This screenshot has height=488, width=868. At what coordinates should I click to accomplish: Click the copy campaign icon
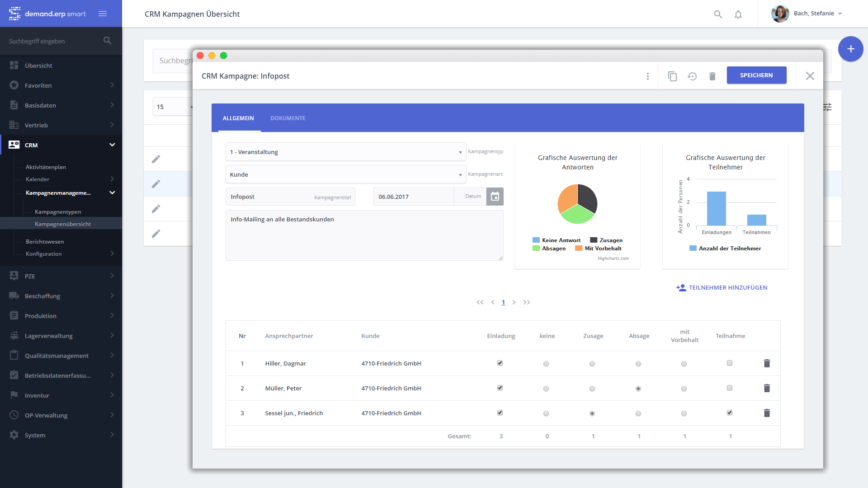tap(672, 76)
